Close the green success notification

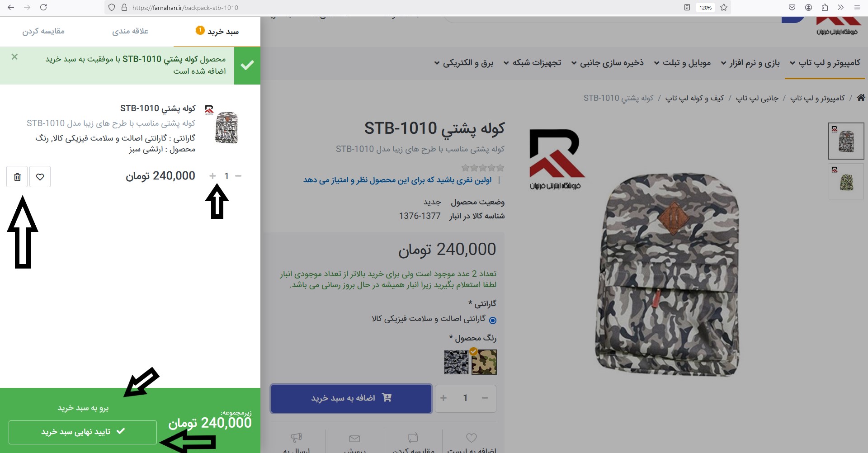pyautogui.click(x=14, y=57)
